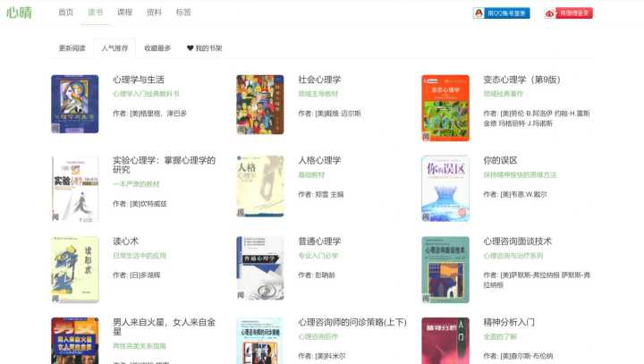Viewport: 644px width, 364px height.
Task: Click the author line of 人格心理学
Action: 321,194
